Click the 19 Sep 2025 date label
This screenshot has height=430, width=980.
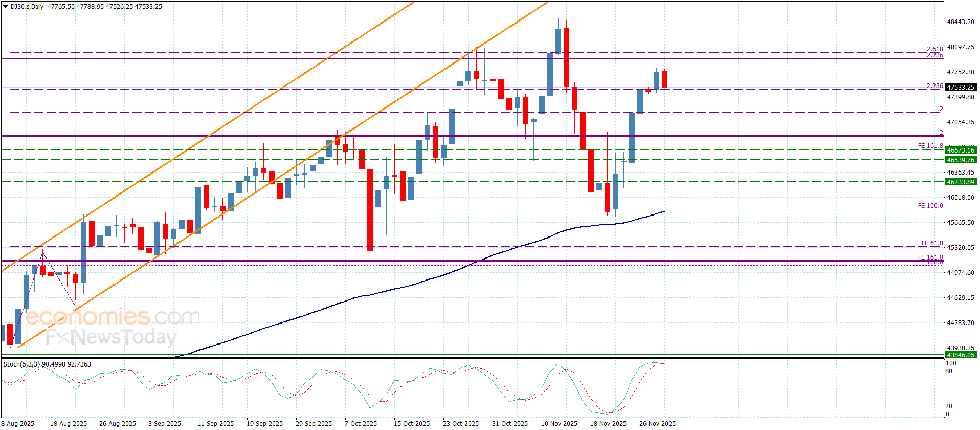click(264, 423)
